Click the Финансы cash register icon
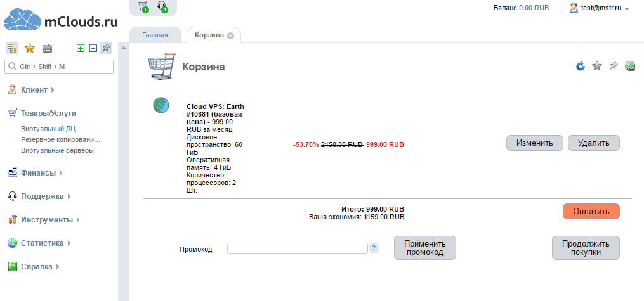 (12, 172)
